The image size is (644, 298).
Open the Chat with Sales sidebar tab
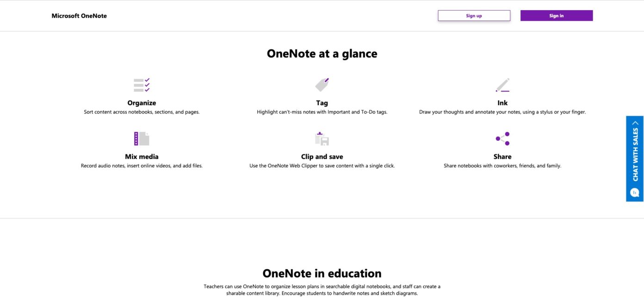tap(634, 157)
